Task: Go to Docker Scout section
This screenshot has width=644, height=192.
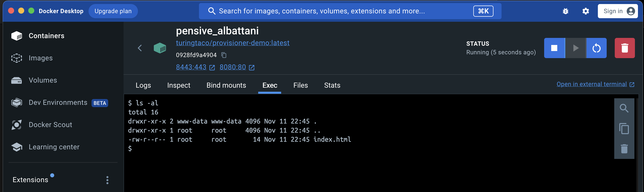Action: pyautogui.click(x=50, y=125)
